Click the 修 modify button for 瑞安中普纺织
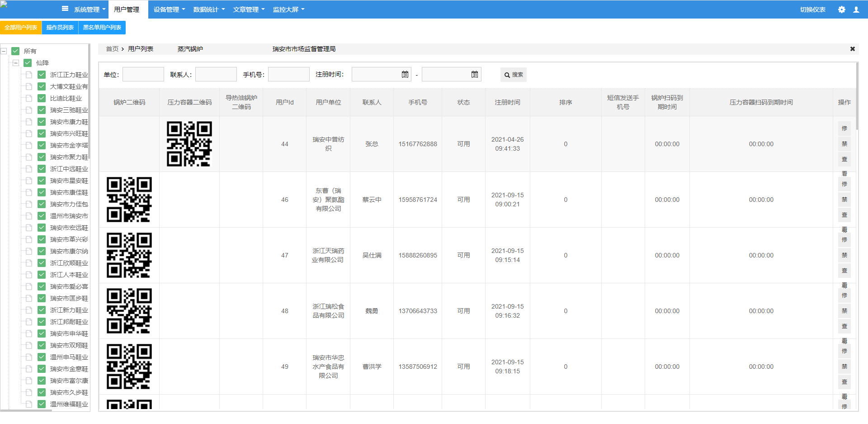The width and height of the screenshot is (868, 424). tap(844, 129)
